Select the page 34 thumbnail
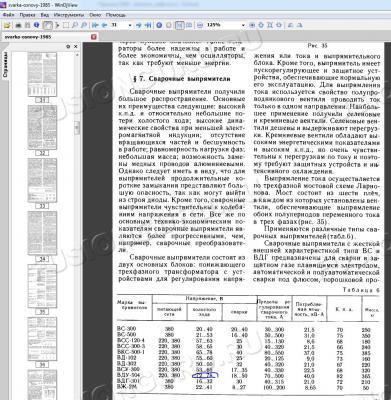The image size is (391, 400). pos(42,233)
